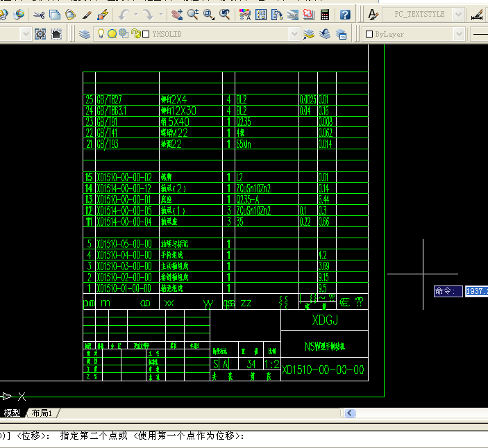The image size is (488, 448).
Task: Click the title block value 34
Action: [251, 364]
